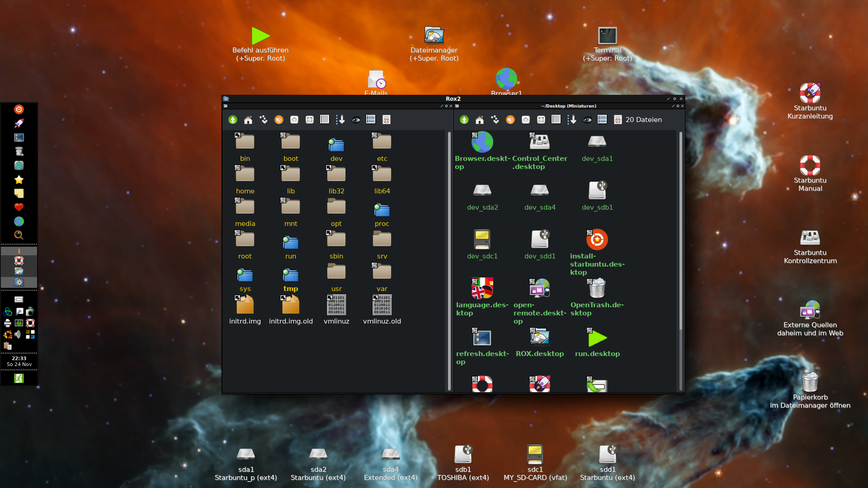Select dev_sda1 drive in Desktop pane
Screen dimensions: 868x488
point(597,148)
